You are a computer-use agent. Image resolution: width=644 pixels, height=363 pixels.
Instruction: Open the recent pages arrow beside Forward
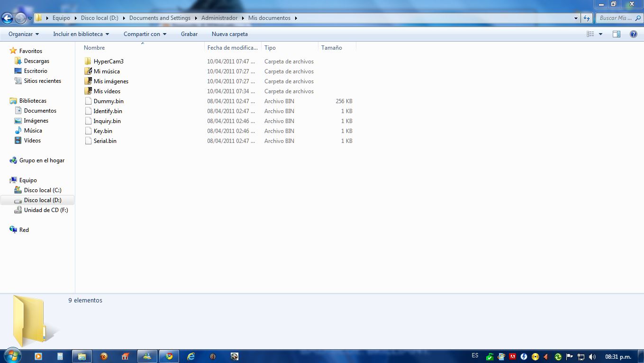pos(30,18)
